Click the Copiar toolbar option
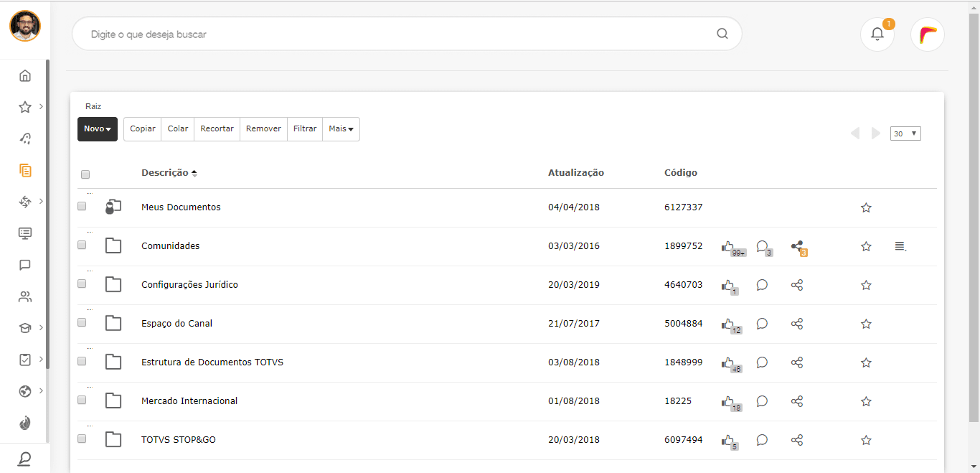Image resolution: width=980 pixels, height=473 pixels. coord(143,129)
